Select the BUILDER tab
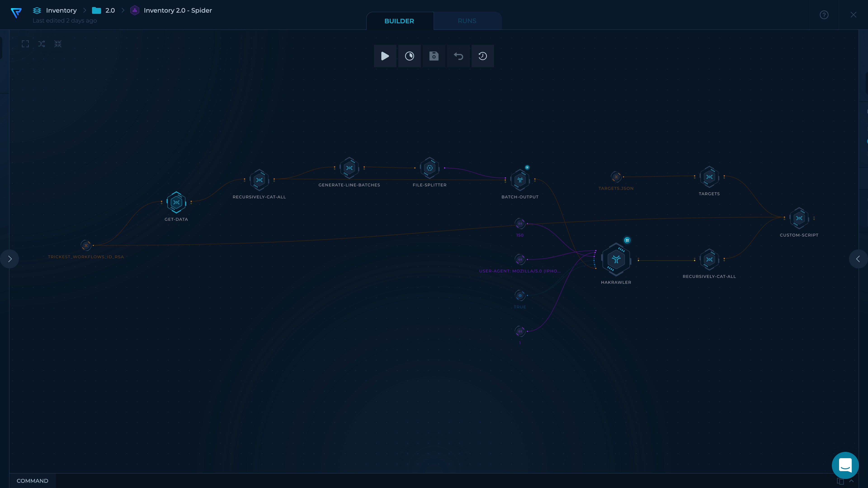Viewport: 868px width, 488px height. pyautogui.click(x=399, y=21)
